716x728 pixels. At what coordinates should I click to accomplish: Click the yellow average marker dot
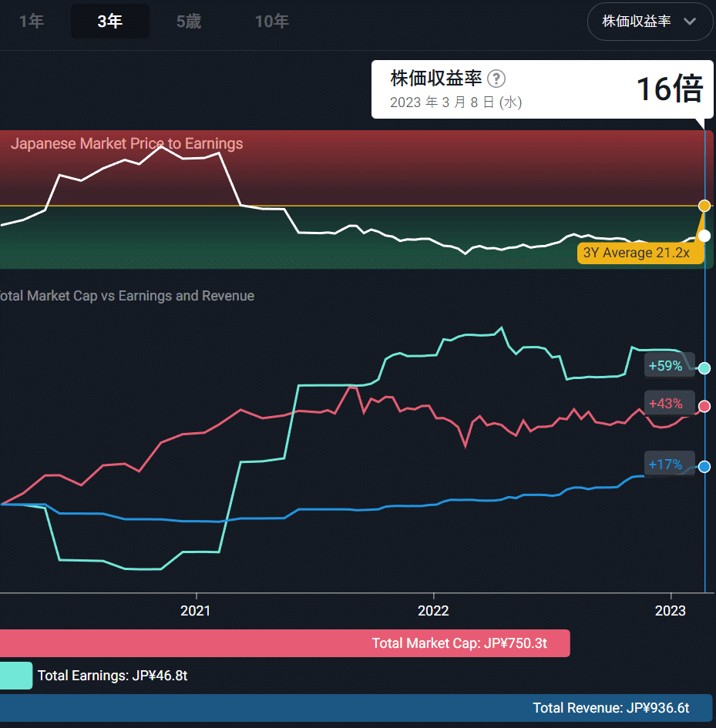pos(704,206)
